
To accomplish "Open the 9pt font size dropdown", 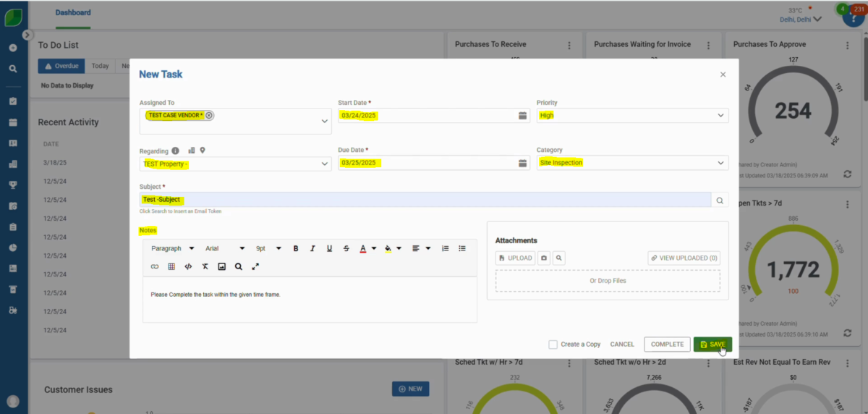I will point(268,248).
